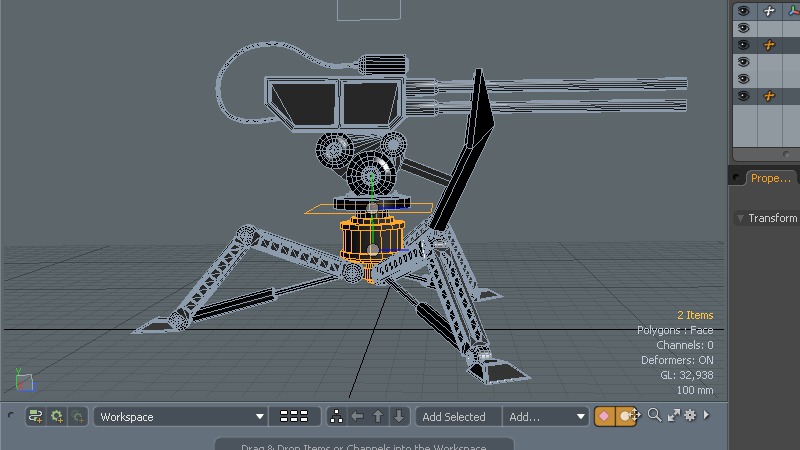Click the outlined rectangle at the viewport top
This screenshot has height=450, width=800.
pyautogui.click(x=369, y=10)
